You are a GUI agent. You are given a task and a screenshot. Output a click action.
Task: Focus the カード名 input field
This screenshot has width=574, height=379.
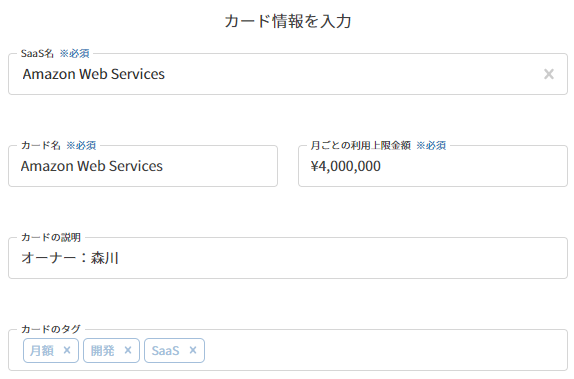pyautogui.click(x=143, y=166)
